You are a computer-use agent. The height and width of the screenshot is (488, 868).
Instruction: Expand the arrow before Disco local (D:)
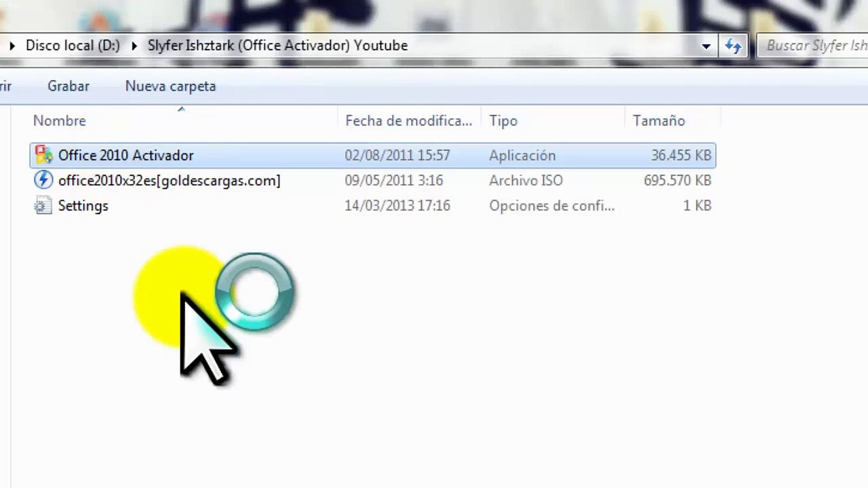(12, 46)
